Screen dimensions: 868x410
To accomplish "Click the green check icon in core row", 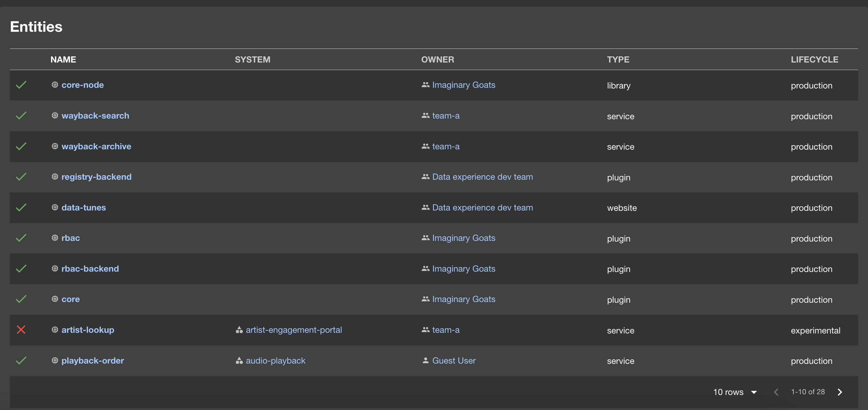I will (x=21, y=299).
